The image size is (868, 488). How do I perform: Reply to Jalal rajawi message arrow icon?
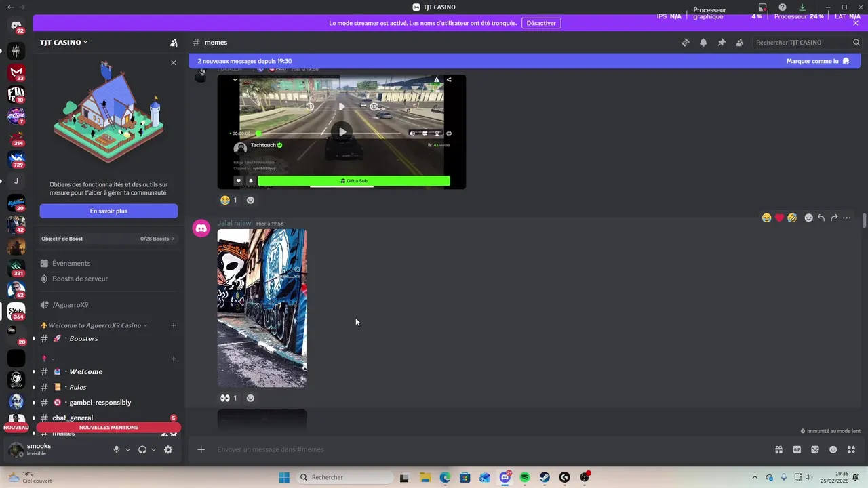pos(821,218)
